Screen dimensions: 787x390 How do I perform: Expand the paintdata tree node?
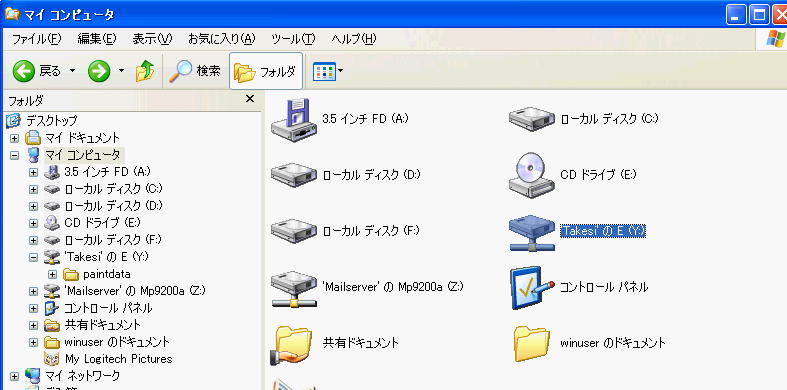point(52,275)
